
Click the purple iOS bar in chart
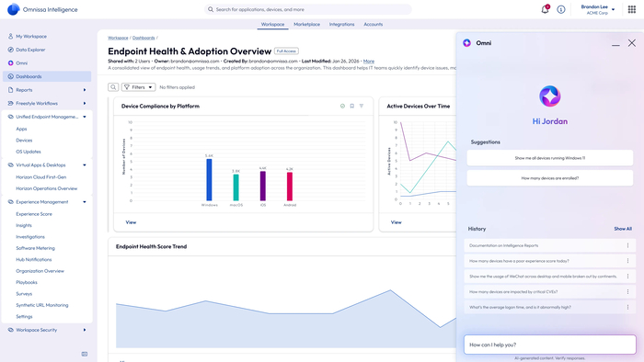click(263, 186)
